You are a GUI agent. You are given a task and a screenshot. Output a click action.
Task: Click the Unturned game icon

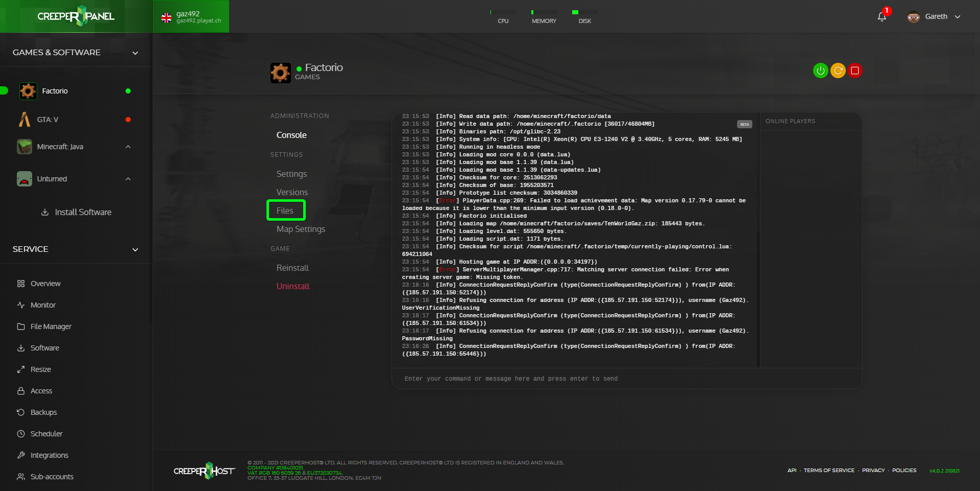point(24,179)
